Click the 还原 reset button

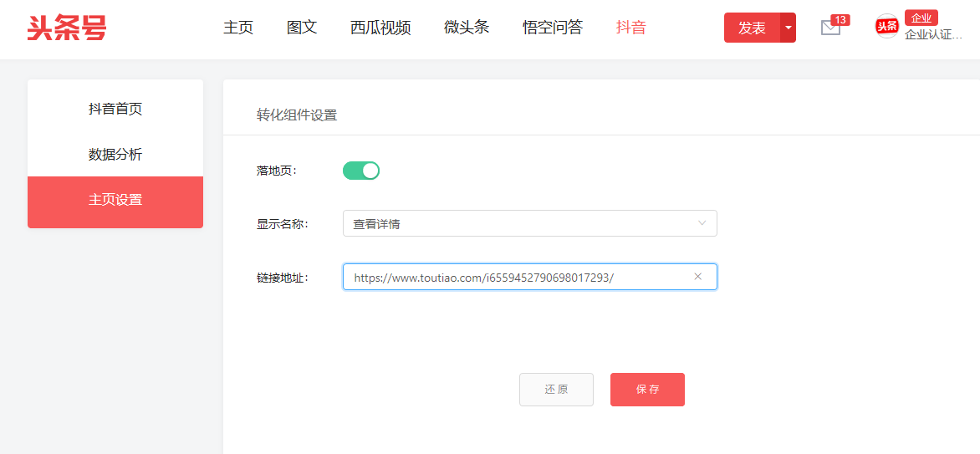pos(556,390)
